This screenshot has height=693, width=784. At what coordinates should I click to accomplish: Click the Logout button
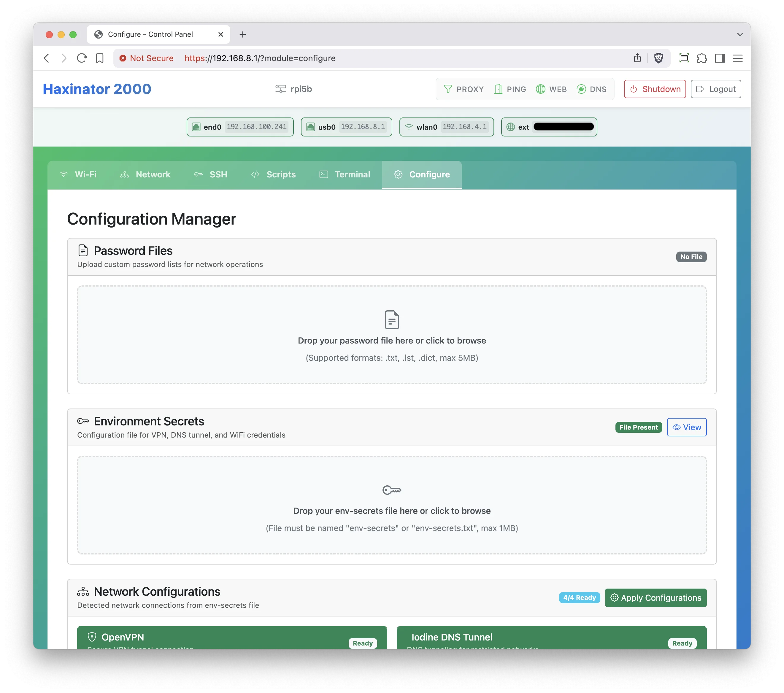(x=716, y=89)
